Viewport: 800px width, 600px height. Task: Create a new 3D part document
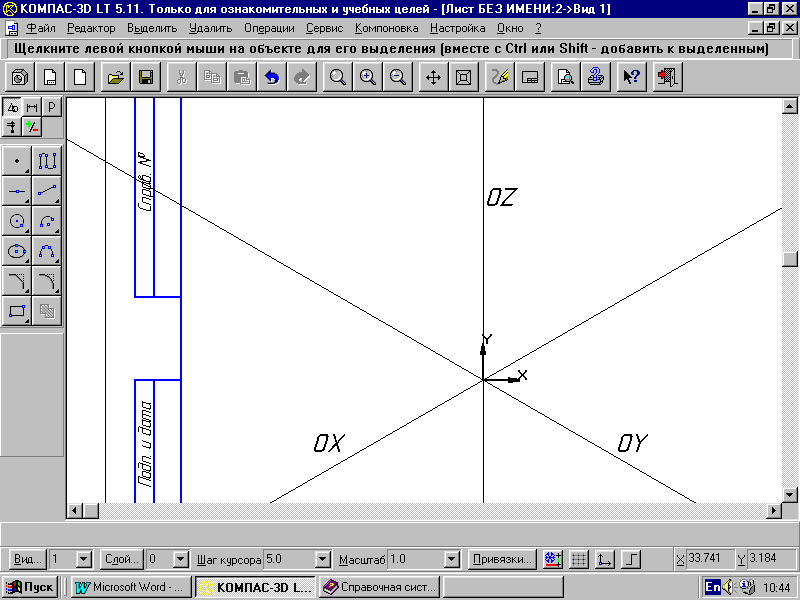click(x=20, y=77)
